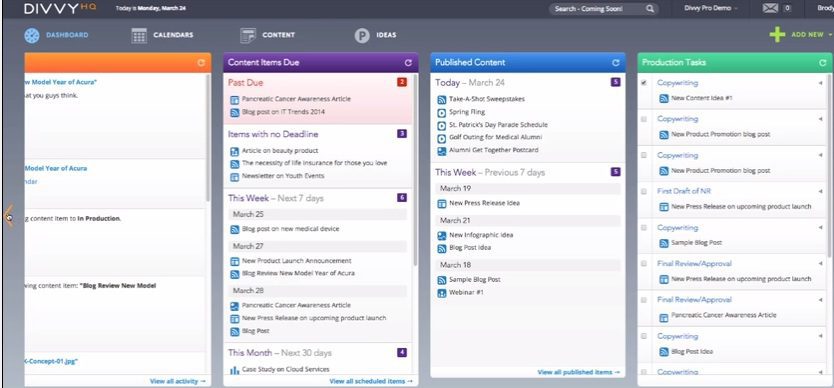Refresh the Content Items Due panel
The image size is (834, 388).
click(x=408, y=63)
